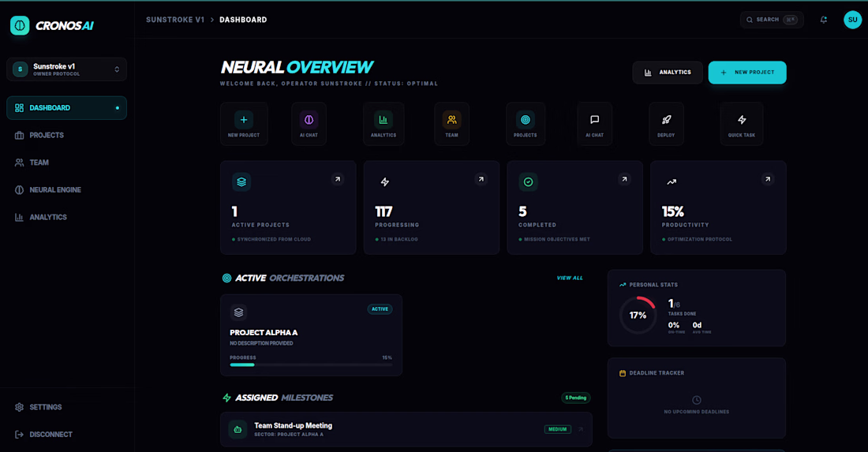The image size is (868, 452).
Task: Click the Search field in header
Action: click(772, 20)
